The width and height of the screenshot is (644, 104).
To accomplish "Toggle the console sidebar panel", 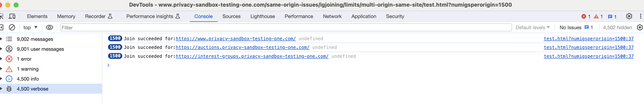I will click(x=1, y=27).
